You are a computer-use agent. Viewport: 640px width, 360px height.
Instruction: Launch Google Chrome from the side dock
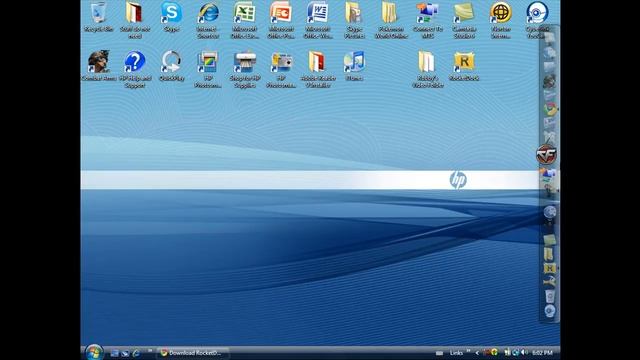pyautogui.click(x=550, y=109)
